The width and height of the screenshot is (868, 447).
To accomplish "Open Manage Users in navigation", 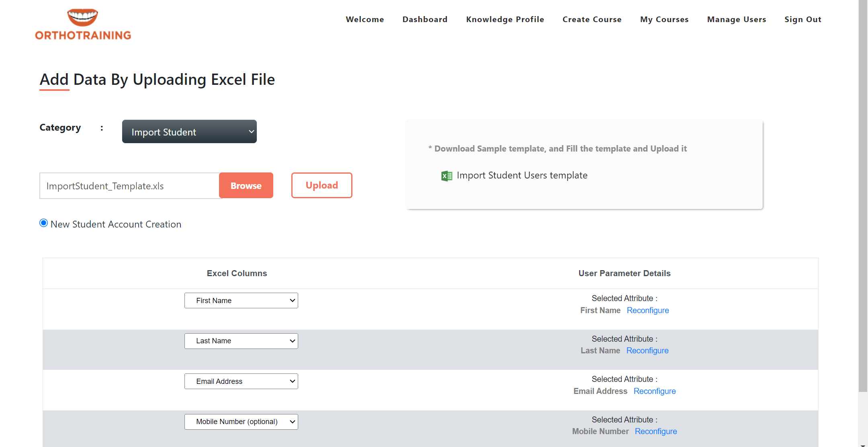I will click(737, 19).
